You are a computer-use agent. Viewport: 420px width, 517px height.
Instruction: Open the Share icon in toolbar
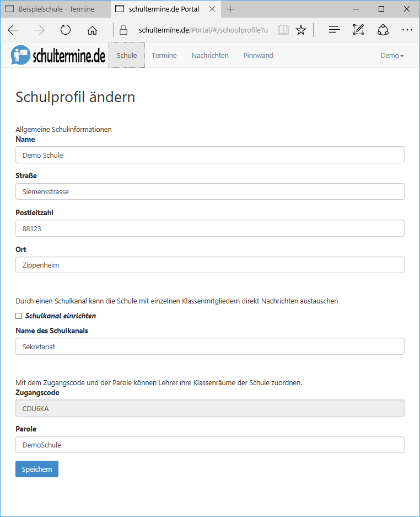click(x=383, y=30)
